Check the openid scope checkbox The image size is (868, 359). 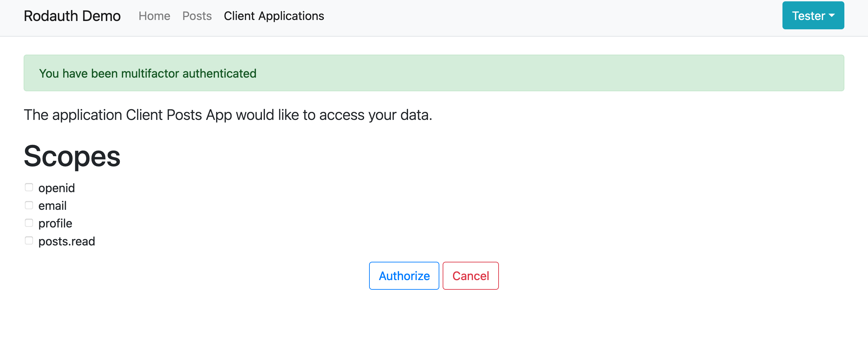pyautogui.click(x=29, y=187)
